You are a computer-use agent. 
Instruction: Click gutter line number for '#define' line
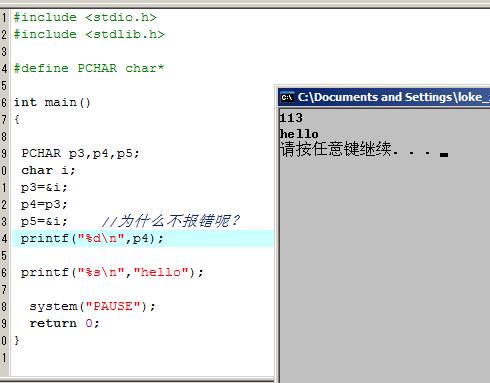pos(4,69)
